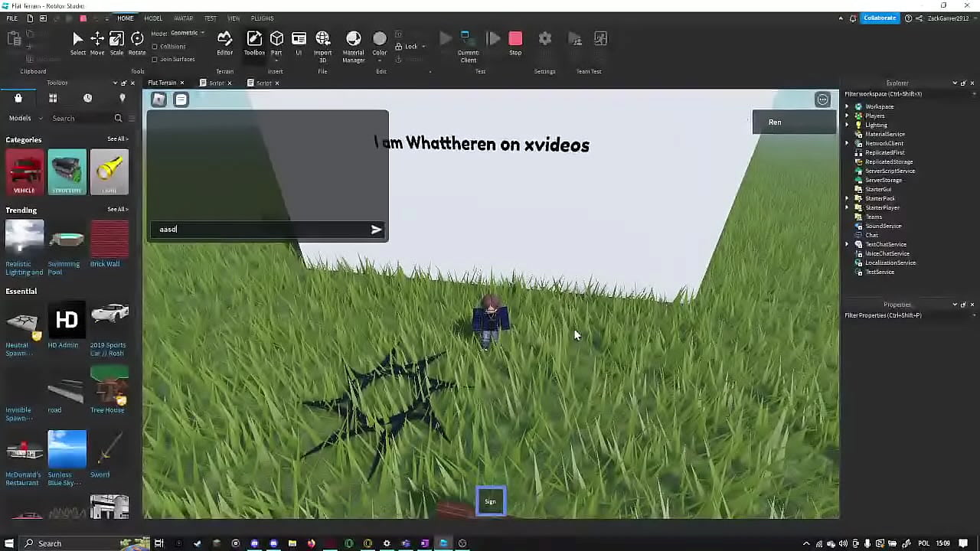
Task: Open the Material Manager
Action: [353, 44]
